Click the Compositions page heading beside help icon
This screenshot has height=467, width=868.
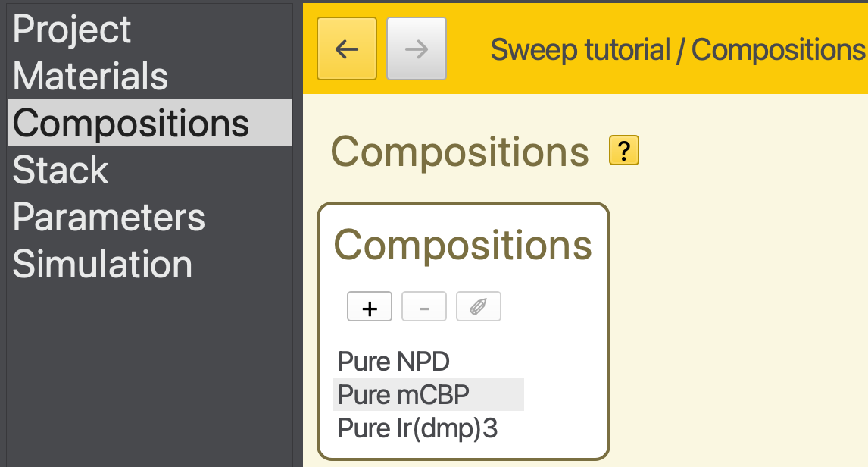460,152
